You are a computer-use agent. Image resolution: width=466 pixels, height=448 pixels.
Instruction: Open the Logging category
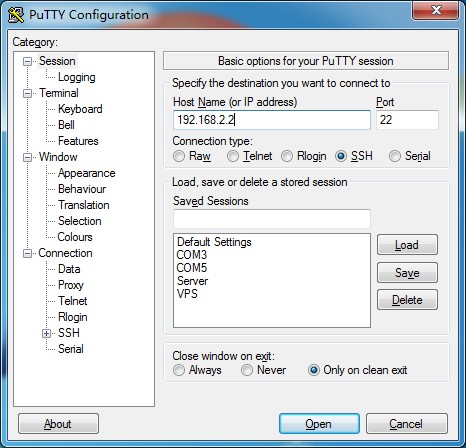click(77, 77)
